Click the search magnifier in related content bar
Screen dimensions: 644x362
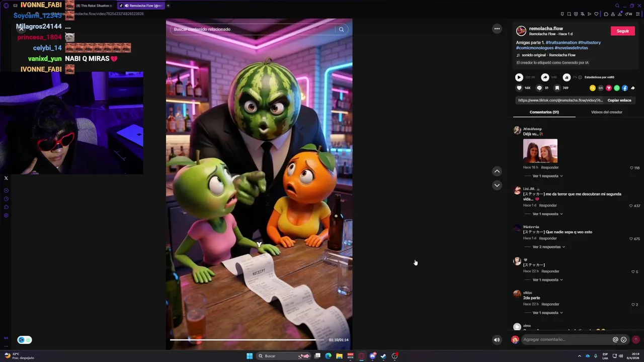(x=341, y=29)
